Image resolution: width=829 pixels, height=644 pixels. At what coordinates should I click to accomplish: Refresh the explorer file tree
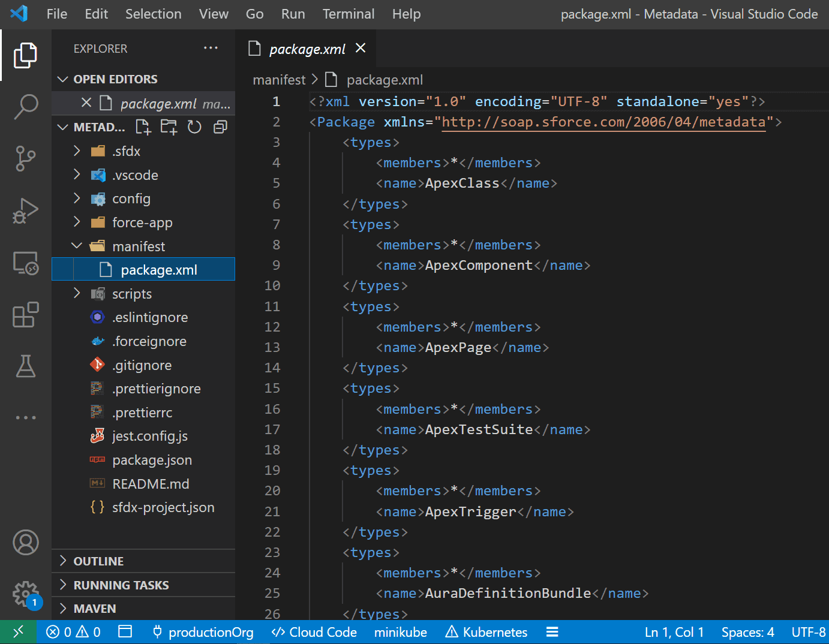pyautogui.click(x=194, y=127)
